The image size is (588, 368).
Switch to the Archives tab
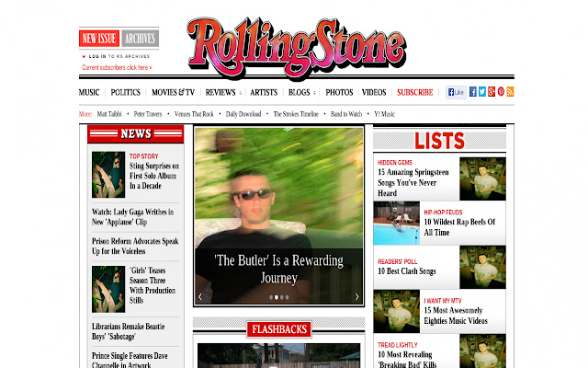tap(141, 39)
